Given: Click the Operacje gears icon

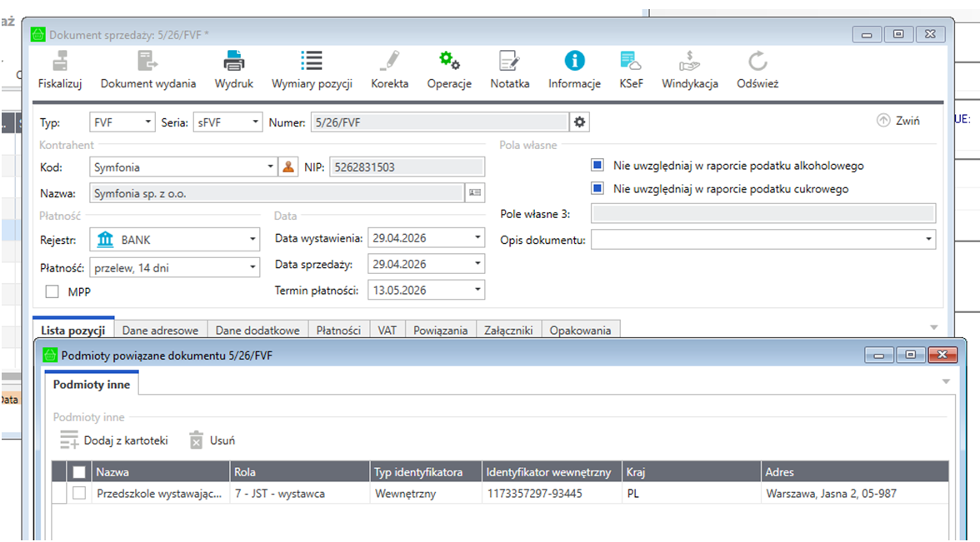Looking at the screenshot, I should point(449,62).
